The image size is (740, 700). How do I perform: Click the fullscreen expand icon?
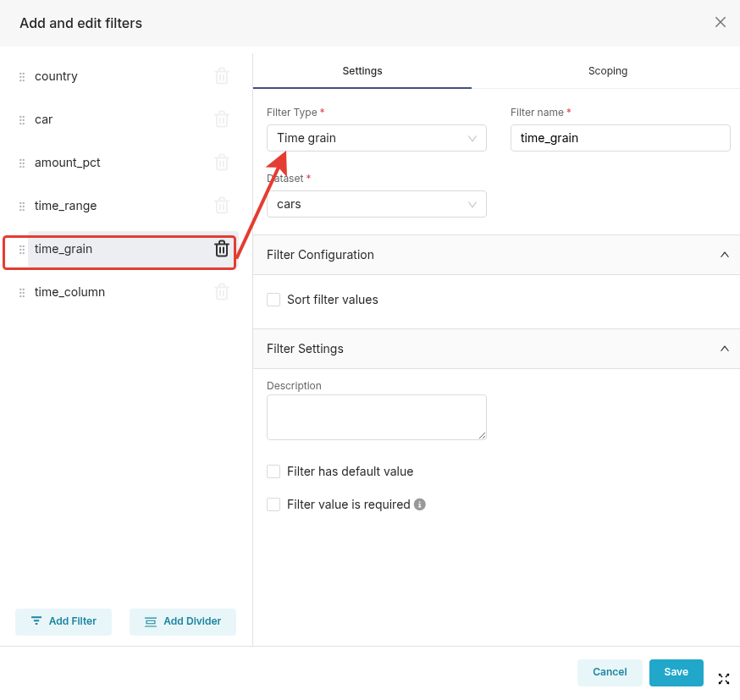pyautogui.click(x=724, y=679)
